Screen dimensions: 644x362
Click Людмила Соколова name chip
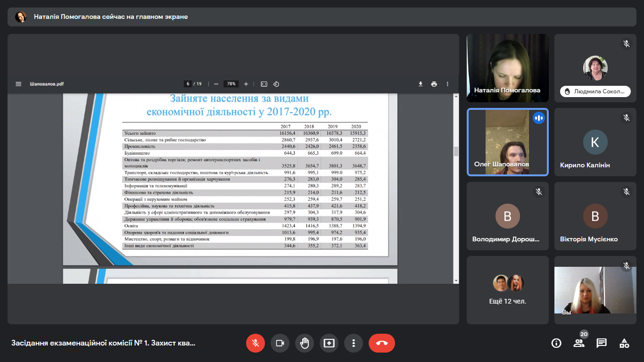[595, 91]
